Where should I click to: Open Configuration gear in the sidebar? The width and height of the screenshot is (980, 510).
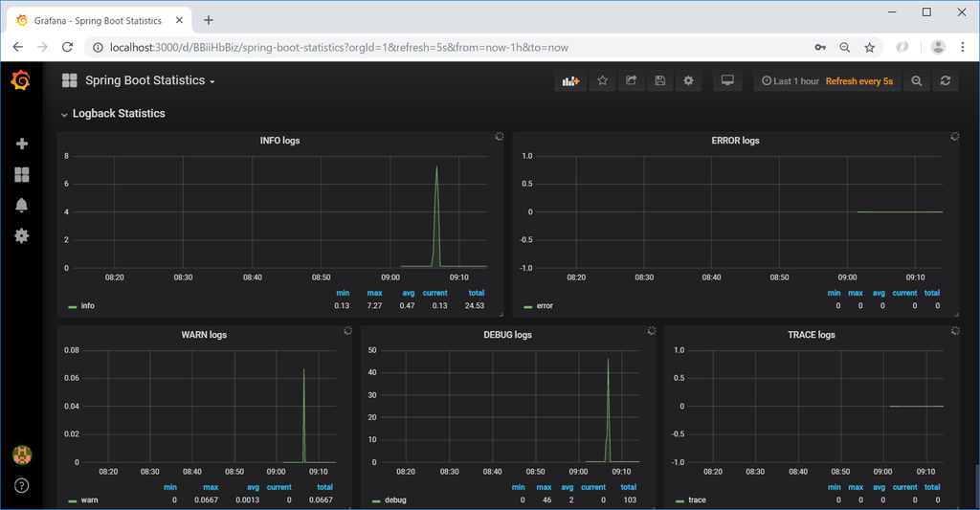(x=22, y=235)
